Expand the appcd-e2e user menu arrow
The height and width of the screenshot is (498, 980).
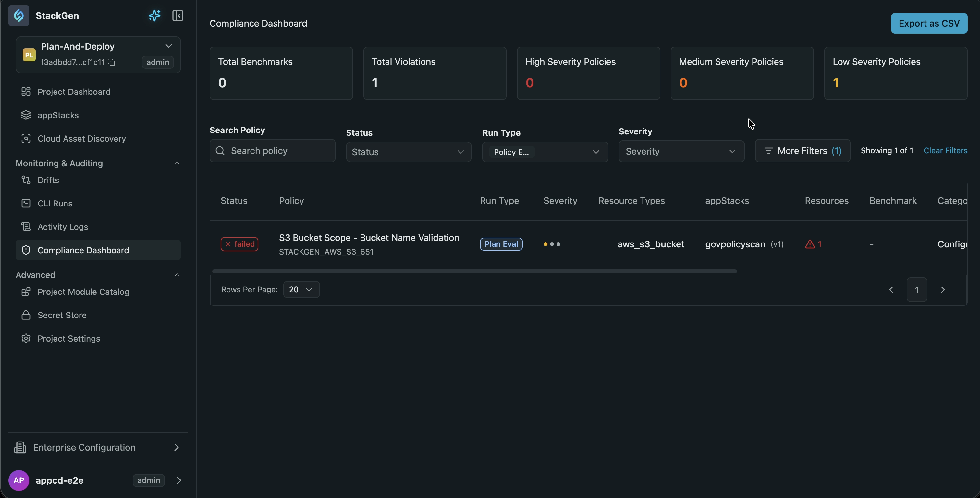click(x=179, y=480)
